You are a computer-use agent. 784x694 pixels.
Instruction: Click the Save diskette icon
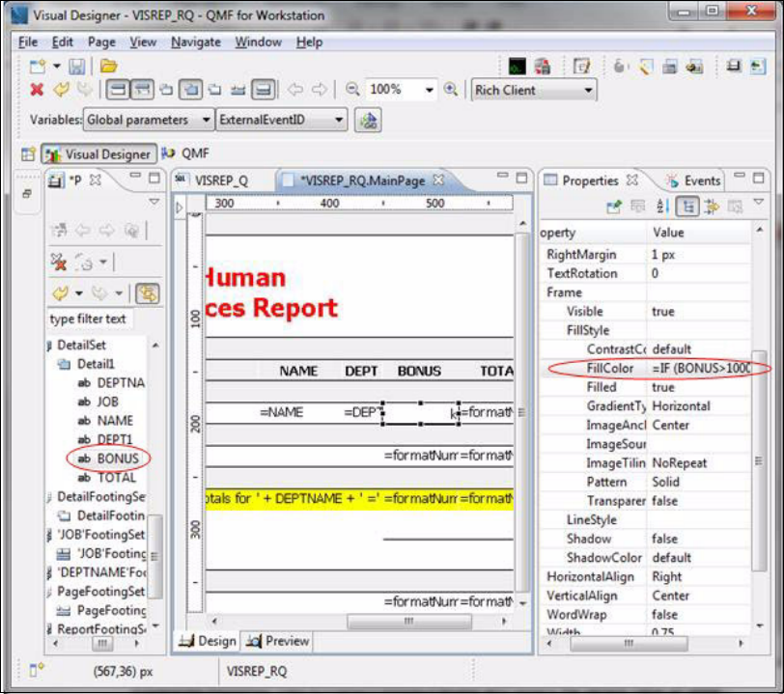pos(76,67)
